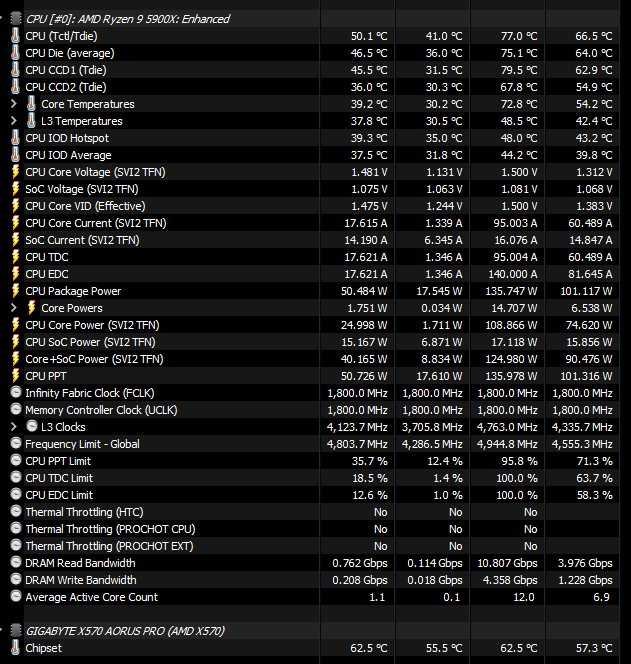Click the chip icon beside GIGABYTE X570 AORUS PRO
This screenshot has height=664, width=631.
16,631
